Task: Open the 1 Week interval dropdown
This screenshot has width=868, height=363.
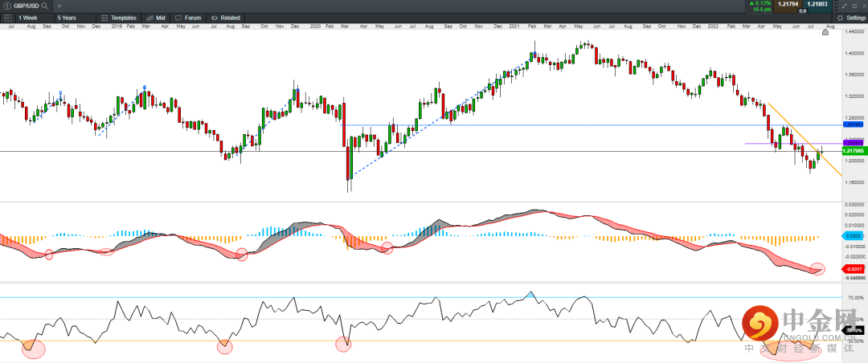Action: point(33,17)
